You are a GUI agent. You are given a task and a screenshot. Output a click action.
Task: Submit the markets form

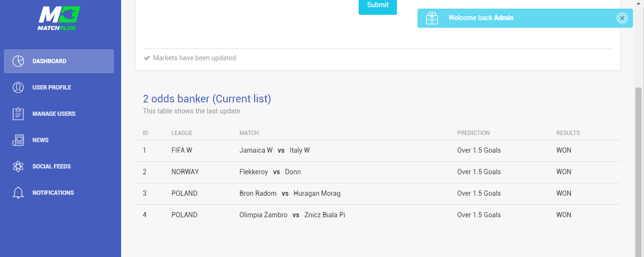point(378,5)
